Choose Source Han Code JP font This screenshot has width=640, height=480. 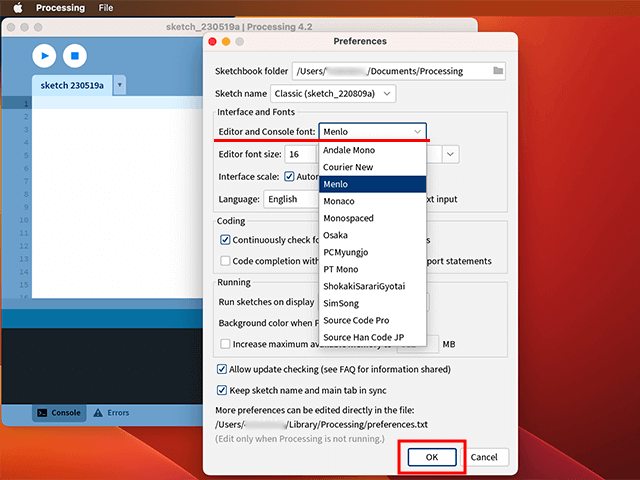[x=373, y=337]
